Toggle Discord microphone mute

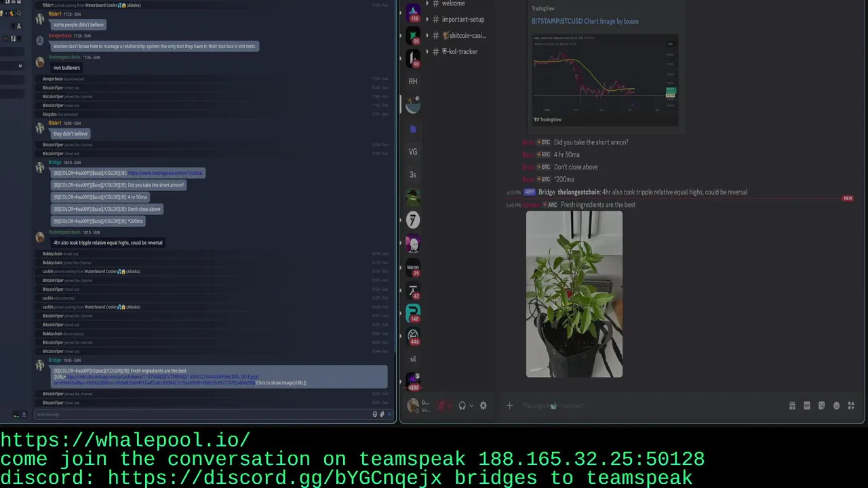[x=441, y=405]
